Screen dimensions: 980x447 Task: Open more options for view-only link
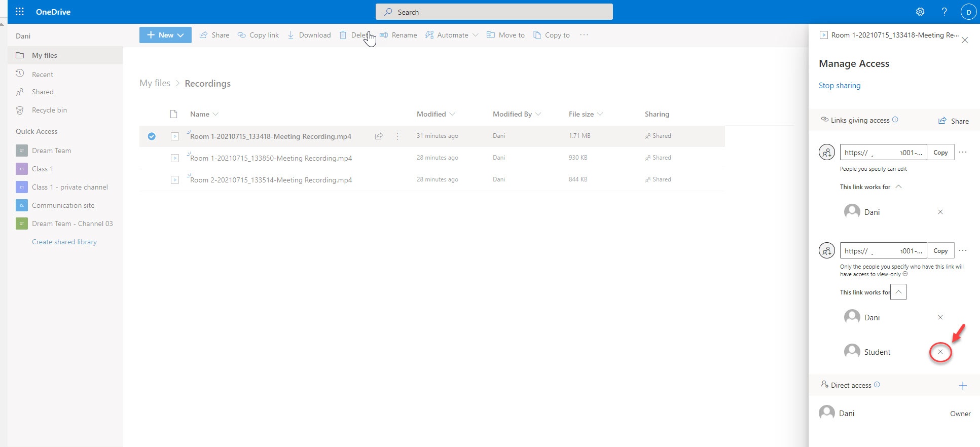pos(963,250)
